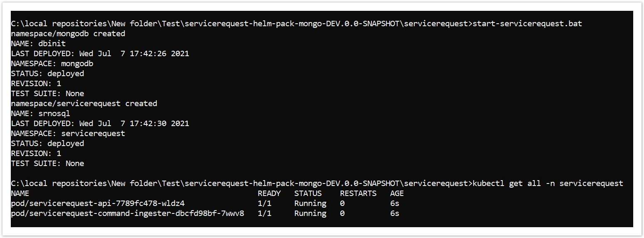
Task: Click the "namespace/mongodb created" output line
Action: tap(68, 34)
